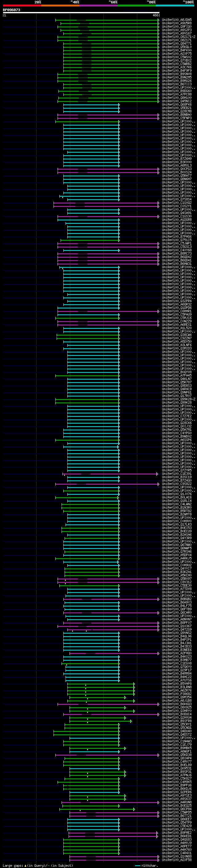Select hit label UniRef100_C5WS02
This screenshot has width=197, height=868.
coord(177,57)
